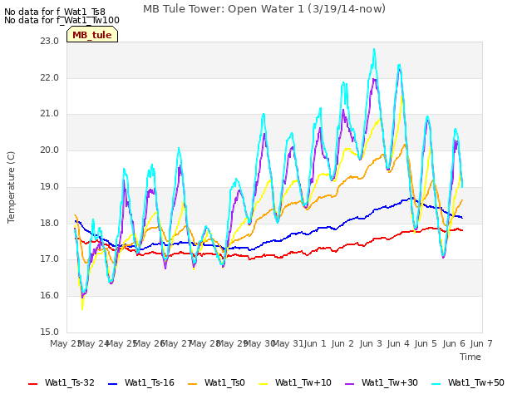The height and width of the screenshot is (399, 532).
Task: Click the 15.0 y-axis tick label
Action: pyautogui.click(x=50, y=332)
